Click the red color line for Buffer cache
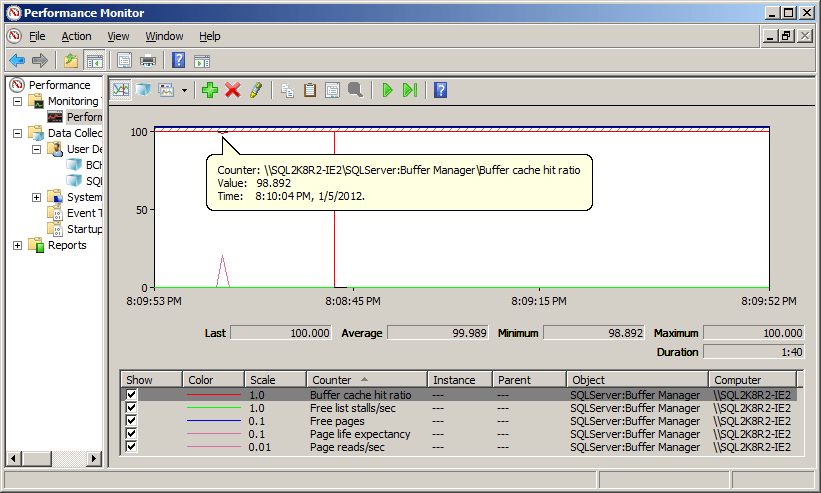Screen dimensions: 821x493 (x=214, y=395)
